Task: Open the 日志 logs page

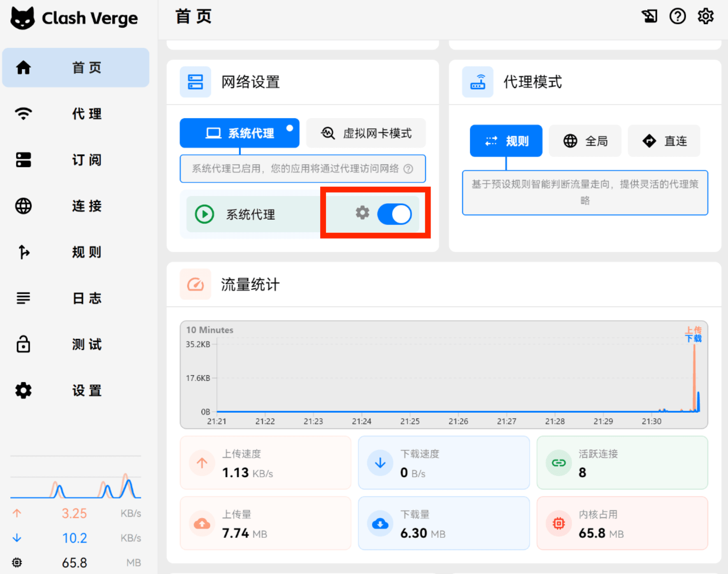Action: pyautogui.click(x=76, y=298)
